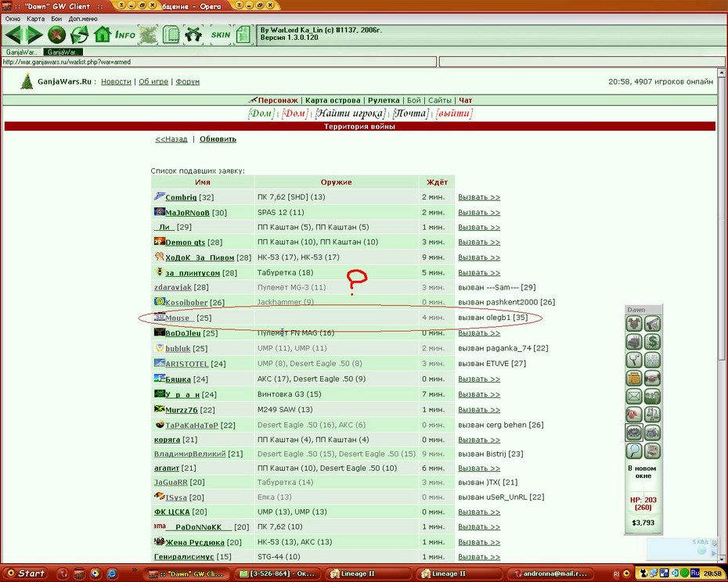The height and width of the screenshot is (582, 728).
Task: Click the blue magnifier icon in Dawn panel
Action: pyautogui.click(x=634, y=451)
